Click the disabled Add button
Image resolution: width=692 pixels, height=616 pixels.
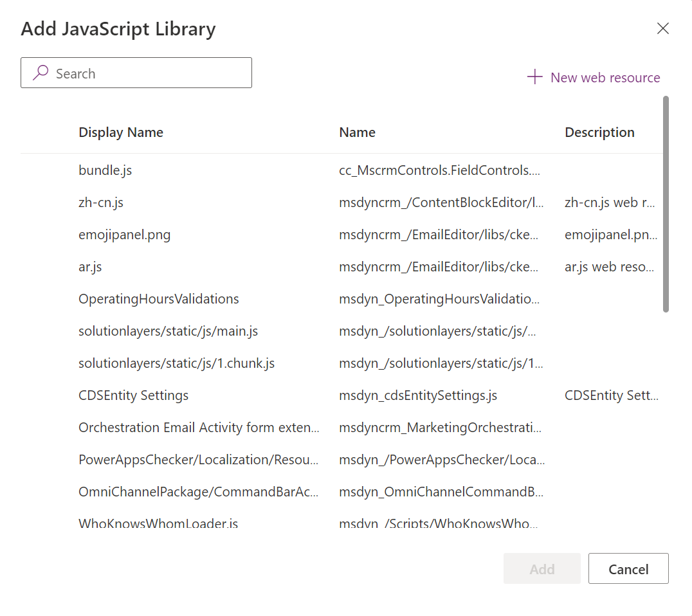point(542,568)
